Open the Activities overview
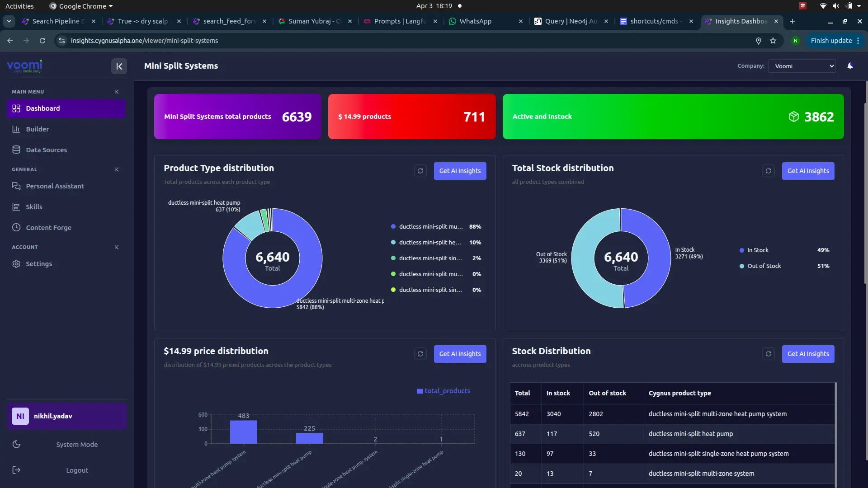 coord(19,6)
